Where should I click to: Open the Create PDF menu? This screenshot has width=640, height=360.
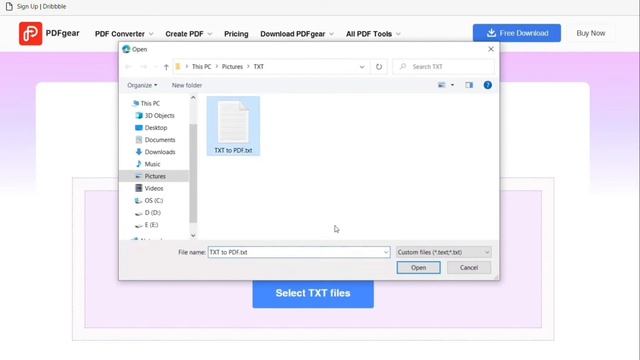[189, 34]
